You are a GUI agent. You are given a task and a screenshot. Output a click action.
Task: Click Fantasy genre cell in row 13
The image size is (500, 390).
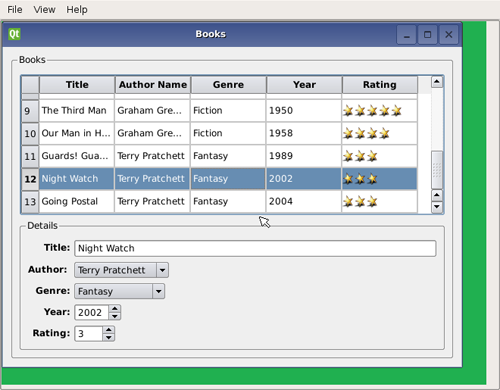point(228,201)
